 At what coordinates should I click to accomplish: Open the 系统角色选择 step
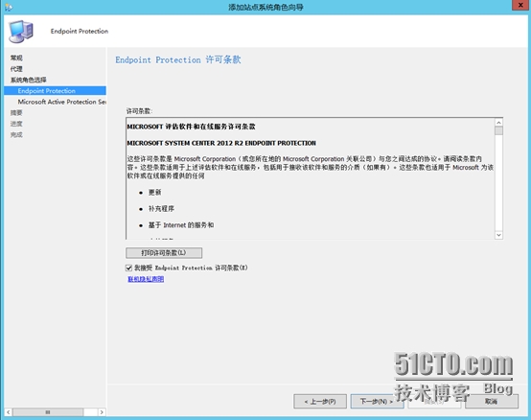point(29,80)
